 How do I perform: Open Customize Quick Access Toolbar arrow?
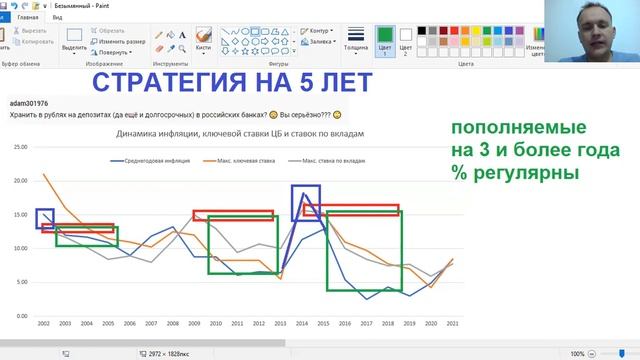click(45, 6)
